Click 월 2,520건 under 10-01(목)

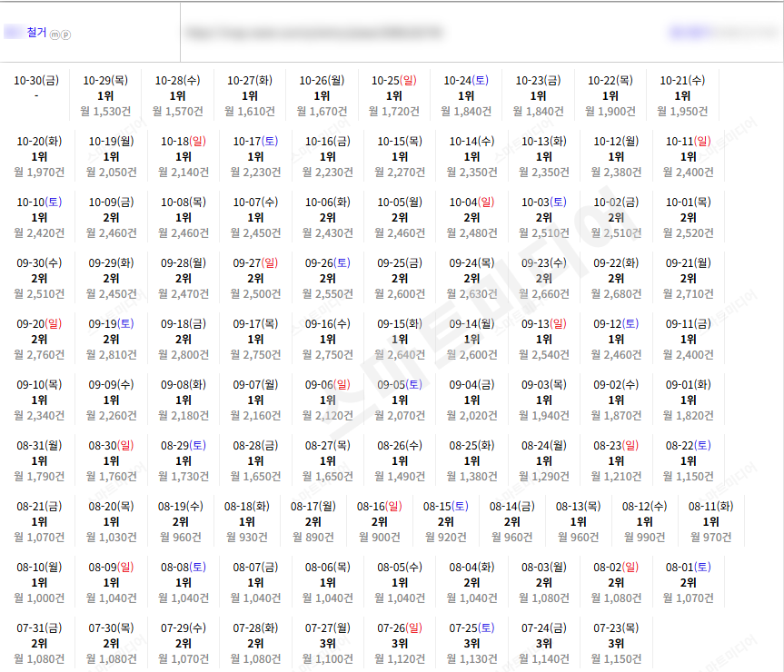coord(689,233)
